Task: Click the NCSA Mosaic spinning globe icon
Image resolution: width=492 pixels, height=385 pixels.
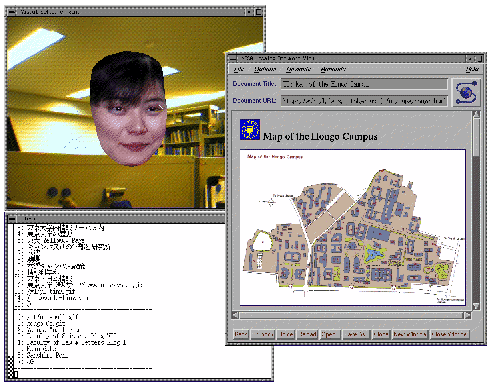Action: pyautogui.click(x=466, y=92)
